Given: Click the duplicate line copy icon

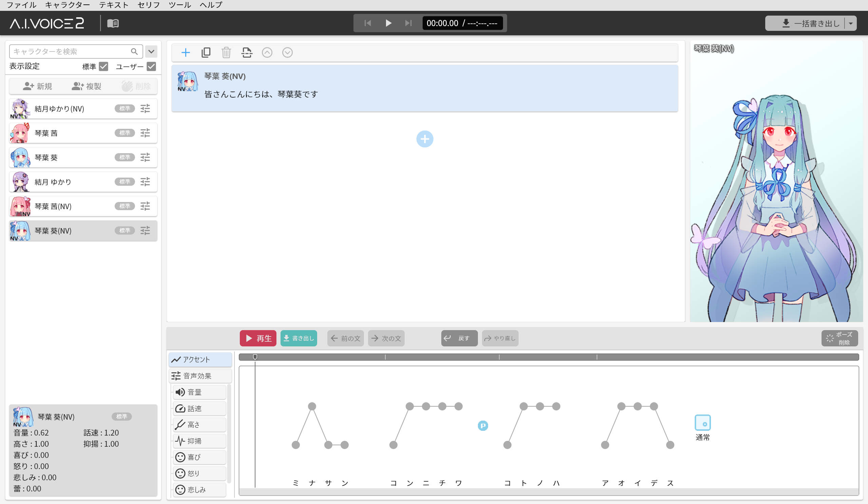Looking at the screenshot, I should point(206,52).
